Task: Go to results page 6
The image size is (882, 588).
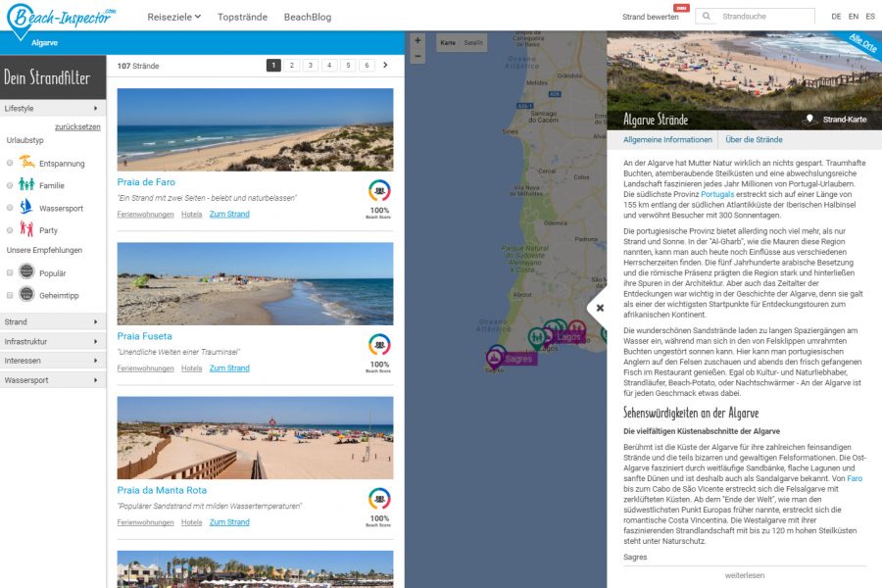Action: pos(367,66)
